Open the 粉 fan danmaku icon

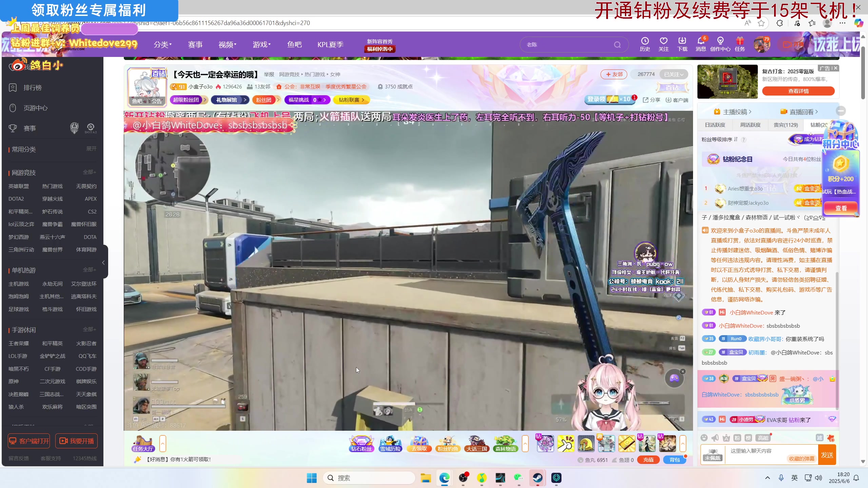click(x=737, y=438)
